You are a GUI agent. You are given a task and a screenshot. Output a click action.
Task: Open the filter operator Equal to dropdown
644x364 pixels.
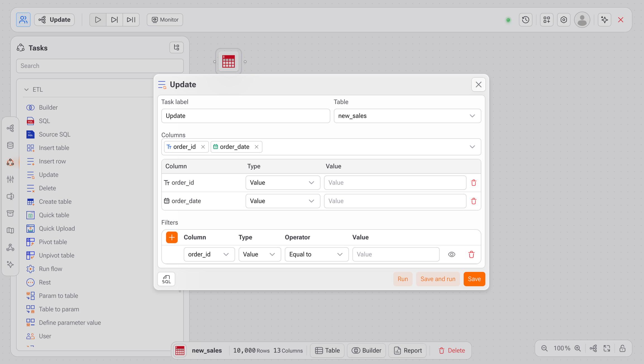click(x=316, y=254)
